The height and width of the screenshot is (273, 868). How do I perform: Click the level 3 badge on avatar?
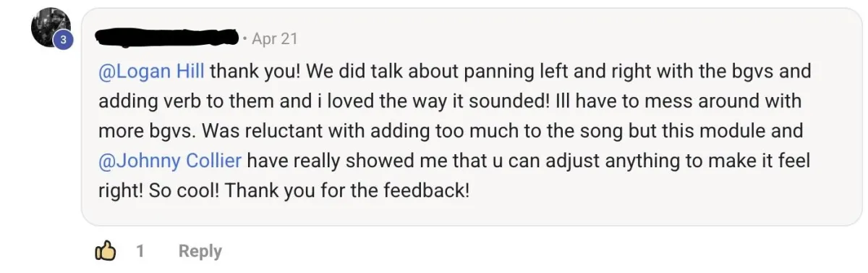(x=62, y=41)
